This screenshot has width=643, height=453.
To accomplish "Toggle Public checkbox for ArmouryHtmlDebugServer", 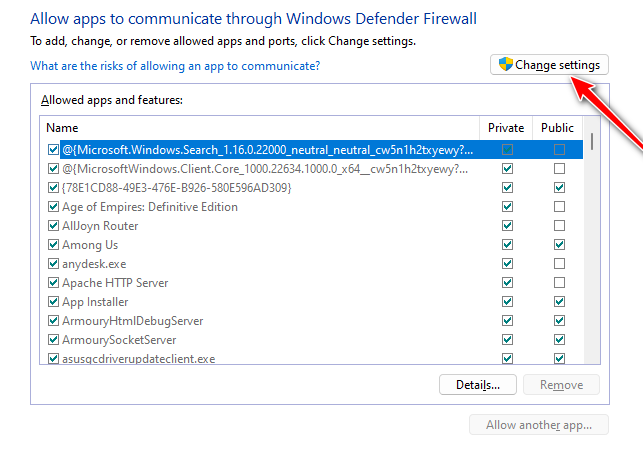I will (x=559, y=321).
